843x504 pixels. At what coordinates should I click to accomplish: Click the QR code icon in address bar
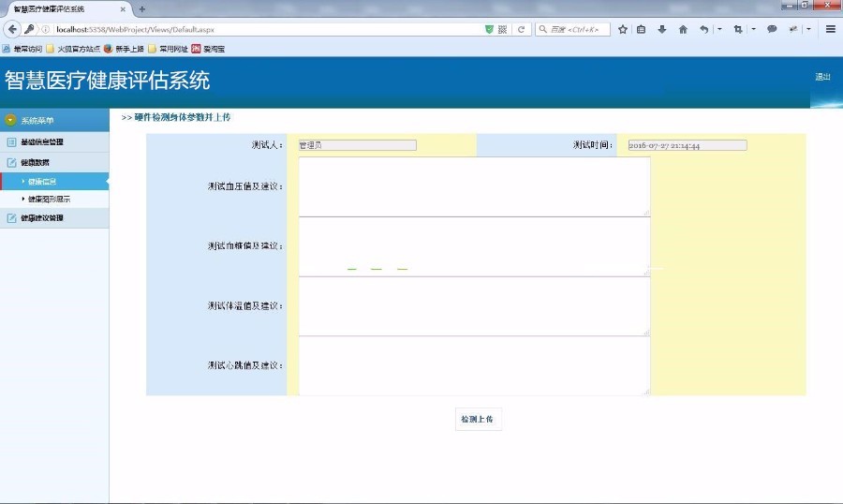click(x=503, y=29)
